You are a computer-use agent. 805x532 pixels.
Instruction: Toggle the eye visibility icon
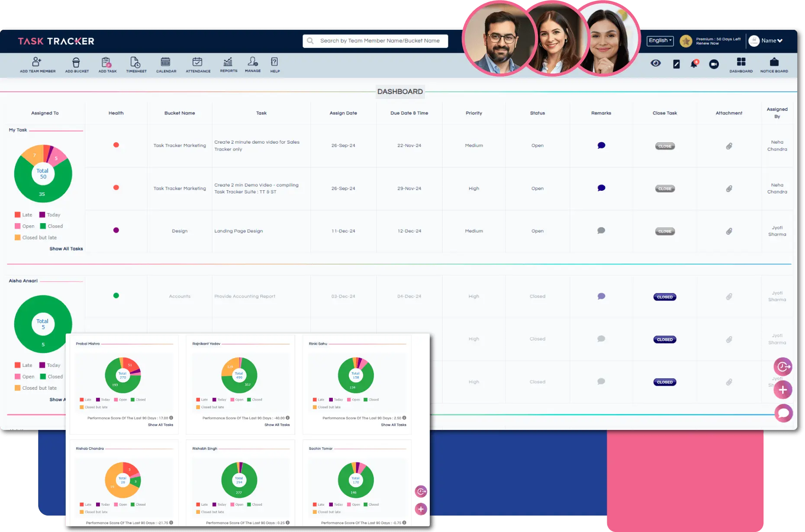[655, 64]
